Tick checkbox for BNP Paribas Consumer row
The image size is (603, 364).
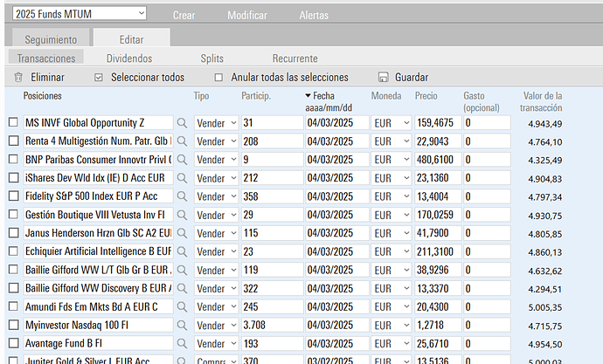(13, 159)
